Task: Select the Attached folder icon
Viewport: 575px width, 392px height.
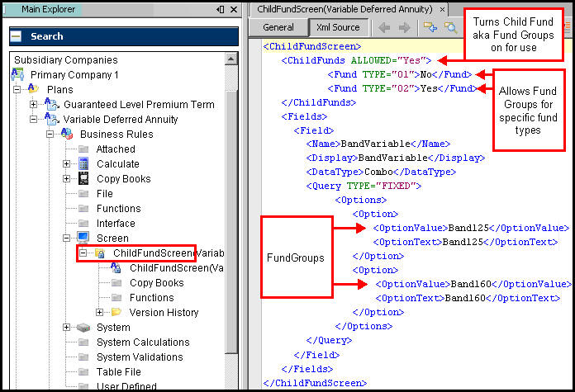Action: click(83, 149)
